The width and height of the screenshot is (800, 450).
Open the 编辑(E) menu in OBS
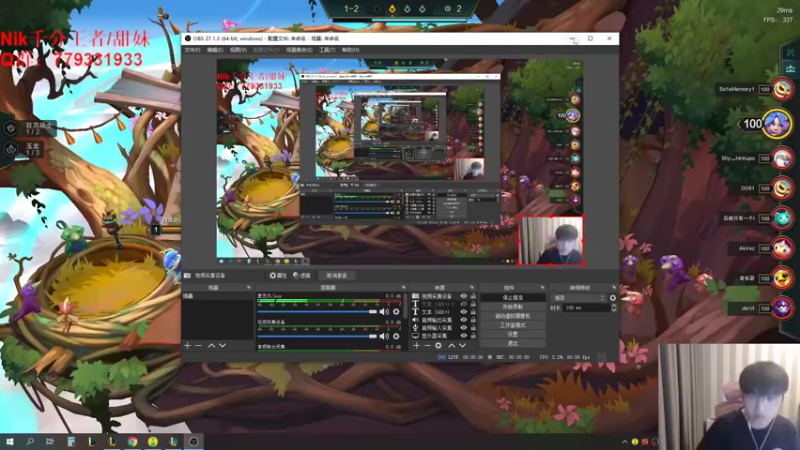215,50
